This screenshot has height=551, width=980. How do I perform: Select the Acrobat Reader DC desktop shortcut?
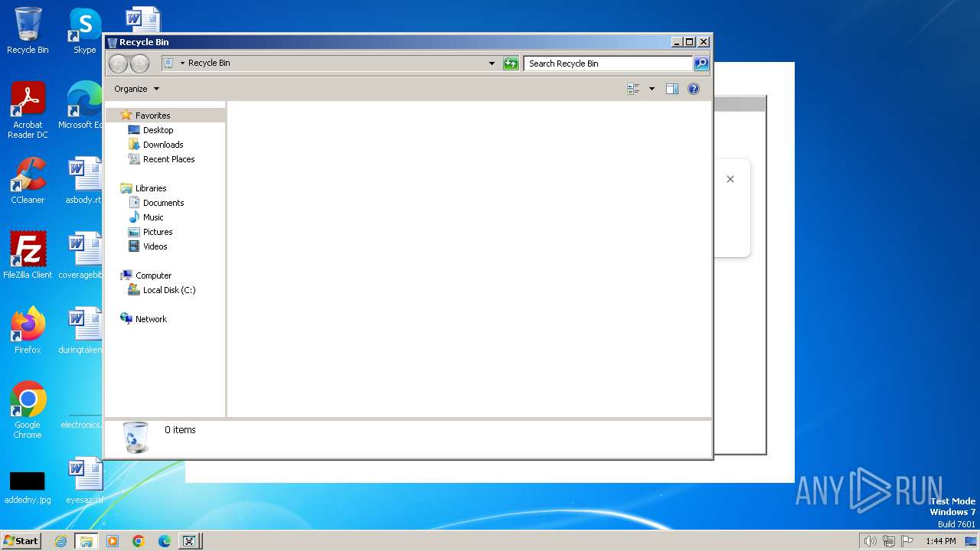coord(28,110)
